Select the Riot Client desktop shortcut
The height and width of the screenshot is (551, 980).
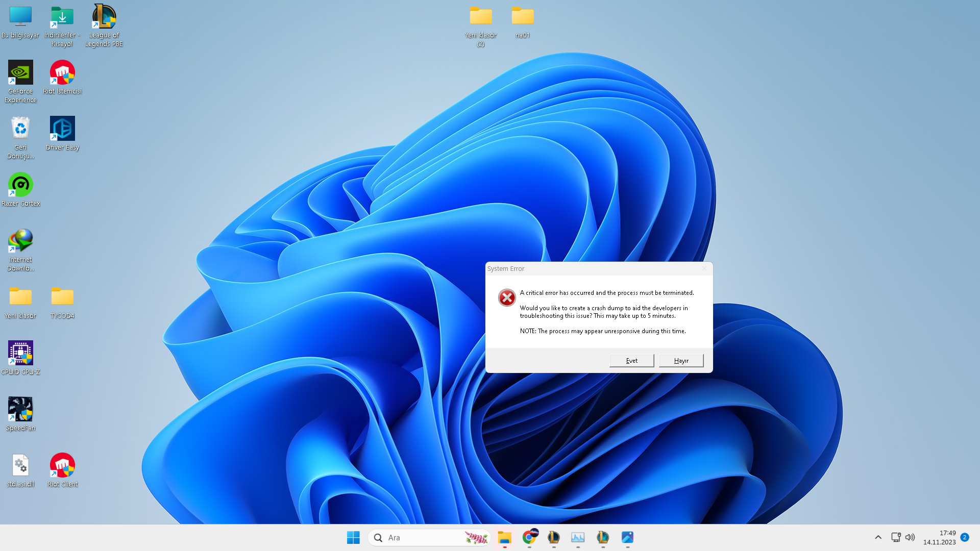pyautogui.click(x=62, y=470)
